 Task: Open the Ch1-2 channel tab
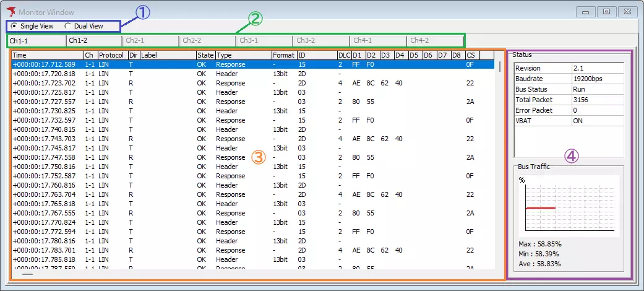tap(93, 41)
